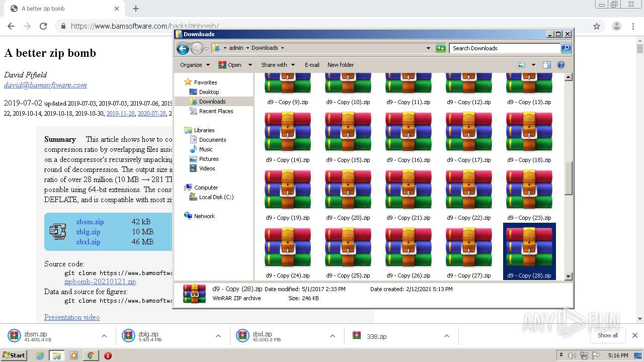Select Downloads in navigation pane
The image size is (644, 362).
click(x=212, y=102)
